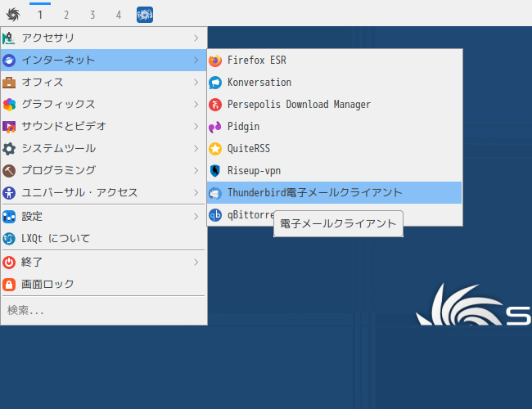Expand the ユニバーサル・アクセス submenu arrow

[196, 192]
